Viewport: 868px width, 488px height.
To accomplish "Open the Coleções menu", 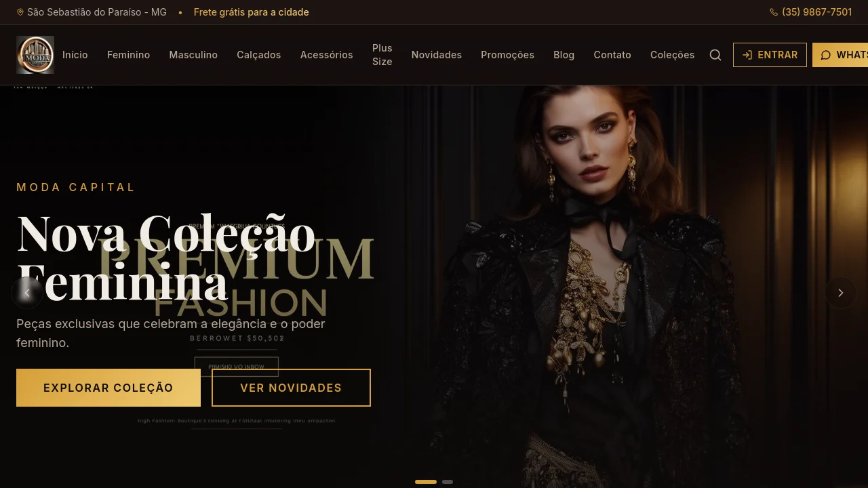I will pos(672,55).
